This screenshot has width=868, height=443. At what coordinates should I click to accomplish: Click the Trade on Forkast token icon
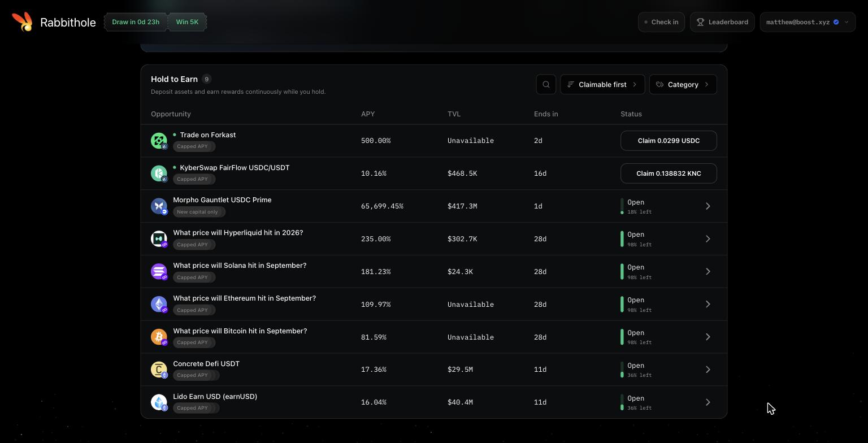(x=159, y=141)
